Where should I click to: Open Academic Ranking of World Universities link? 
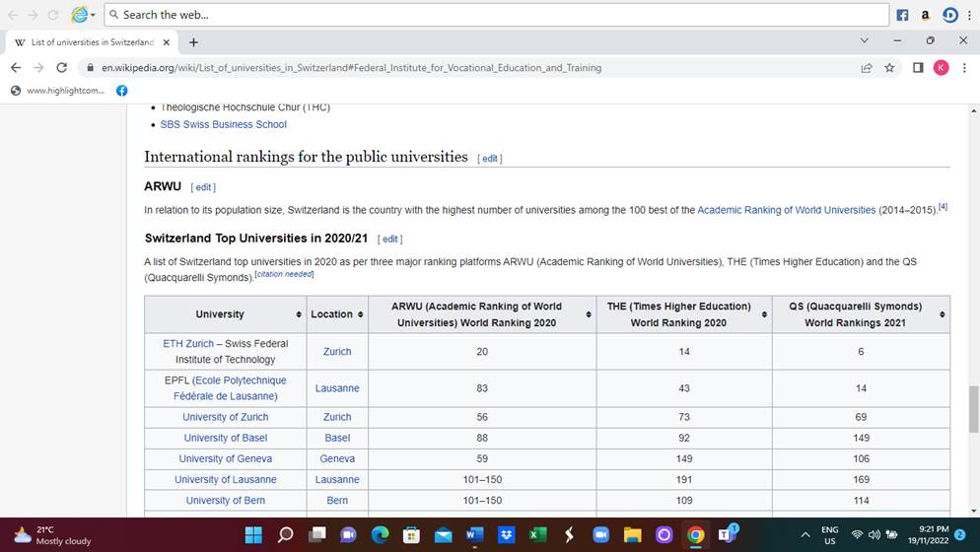pyautogui.click(x=786, y=210)
